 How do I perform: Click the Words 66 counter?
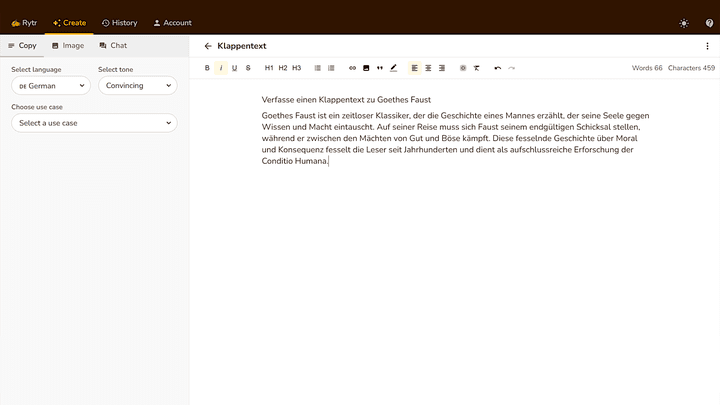click(647, 68)
